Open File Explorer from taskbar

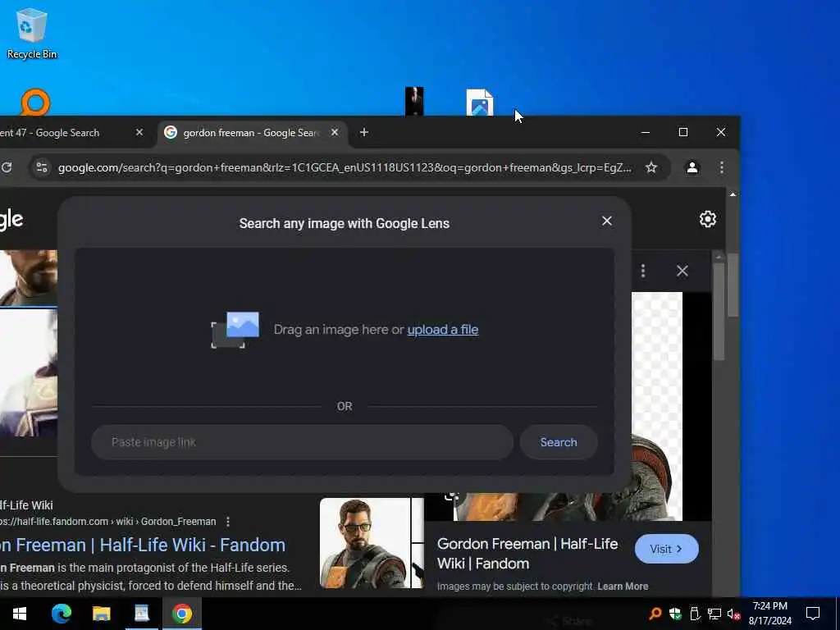tap(101, 614)
